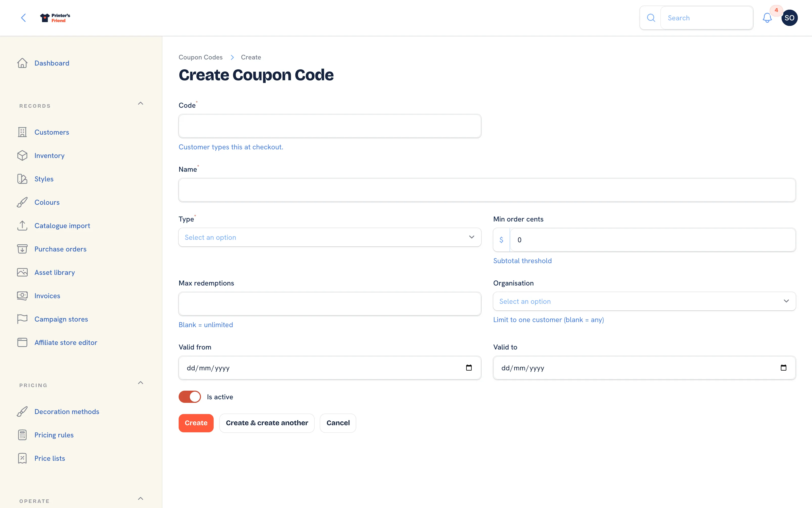This screenshot has height=508, width=812.
Task: Open the Printer's Friend logo home
Action: [x=55, y=18]
